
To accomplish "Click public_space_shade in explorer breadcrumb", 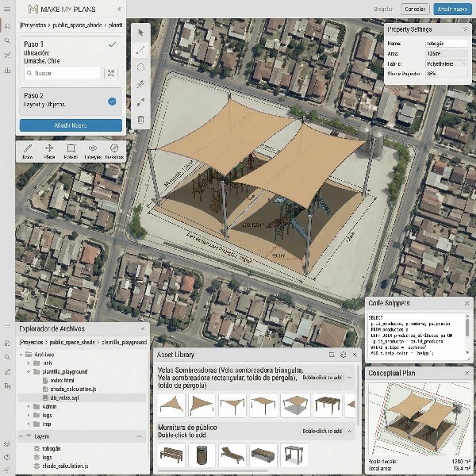I will click(x=72, y=342).
